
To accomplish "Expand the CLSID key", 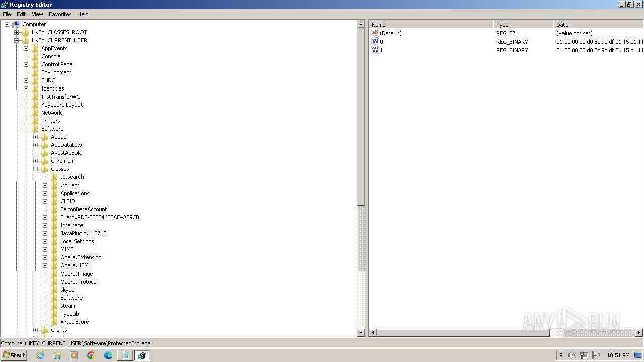I will click(x=45, y=201).
